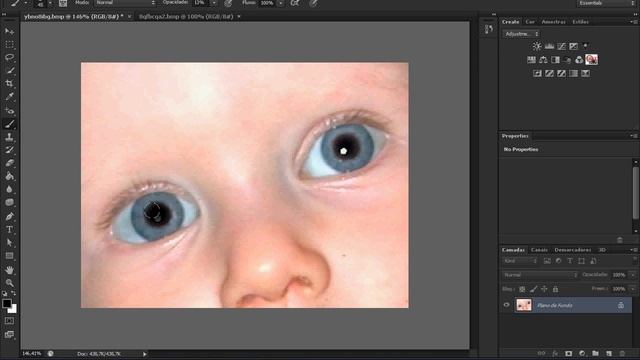
Task: Toggle lock all
Action: [556, 289]
